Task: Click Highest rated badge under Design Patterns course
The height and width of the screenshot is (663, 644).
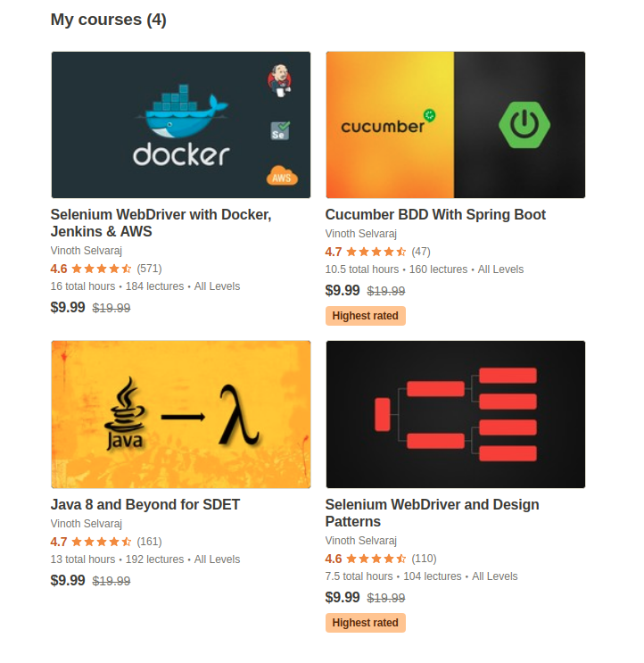Action: coord(365,623)
